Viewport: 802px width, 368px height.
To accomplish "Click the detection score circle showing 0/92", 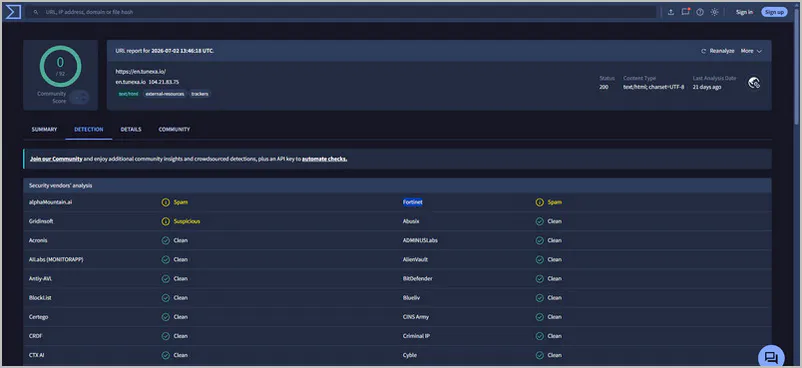I will (x=60, y=66).
